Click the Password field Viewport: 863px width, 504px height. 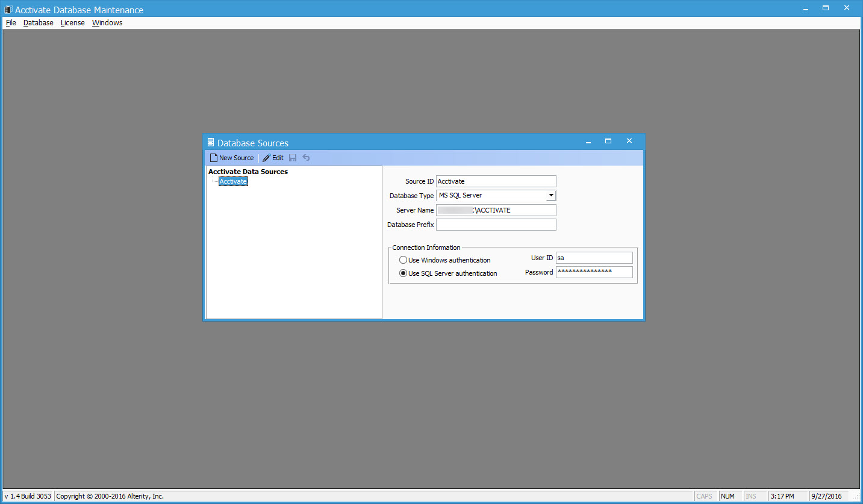(x=594, y=272)
